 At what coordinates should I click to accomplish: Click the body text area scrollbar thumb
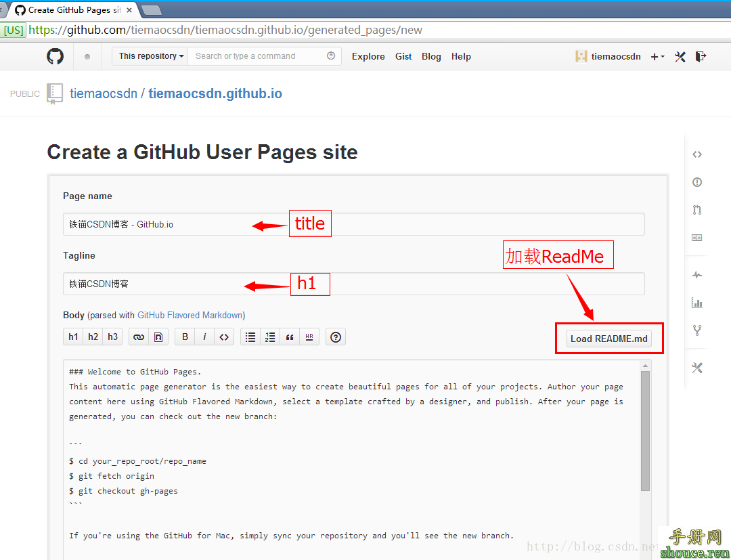tap(645, 431)
